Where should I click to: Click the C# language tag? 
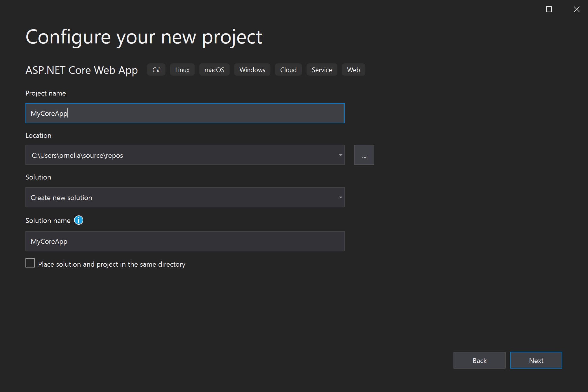(x=156, y=69)
